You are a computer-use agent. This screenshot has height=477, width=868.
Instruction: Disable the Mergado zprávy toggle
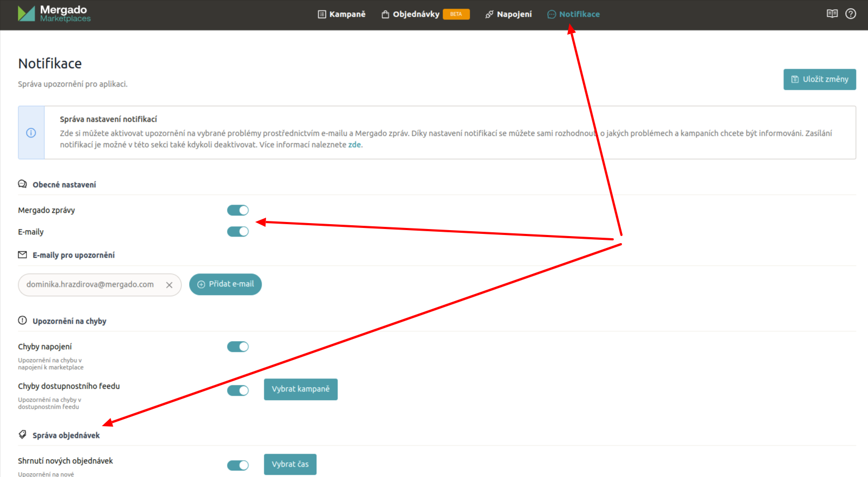(x=237, y=210)
